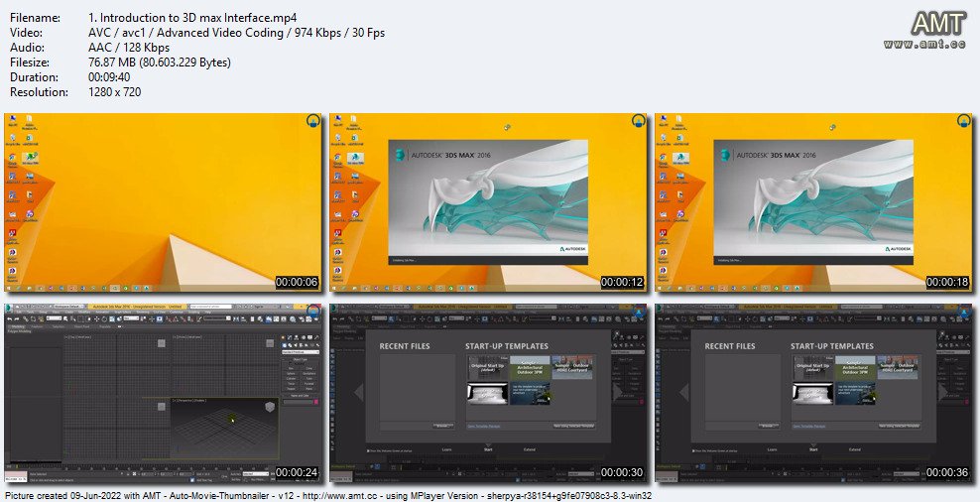Open the Modify panel tab in the 00:00:24 frame
The height and width of the screenshot is (502, 980).
290,337
